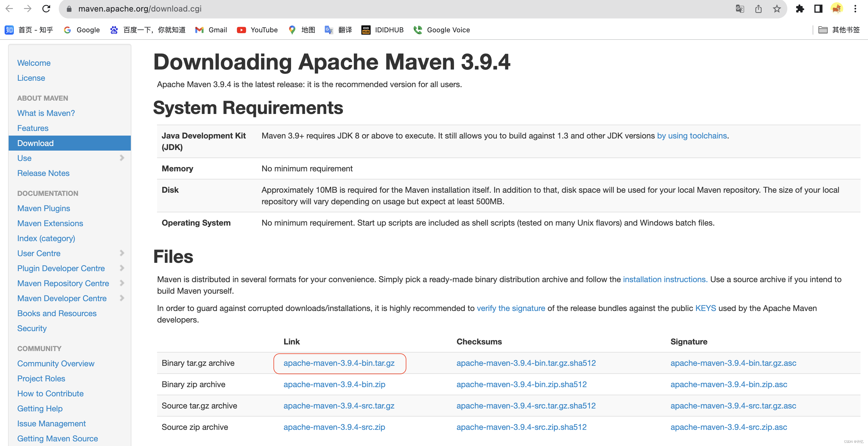This screenshot has height=446, width=868.
Task: Expand the Use submenu arrow
Action: point(122,158)
